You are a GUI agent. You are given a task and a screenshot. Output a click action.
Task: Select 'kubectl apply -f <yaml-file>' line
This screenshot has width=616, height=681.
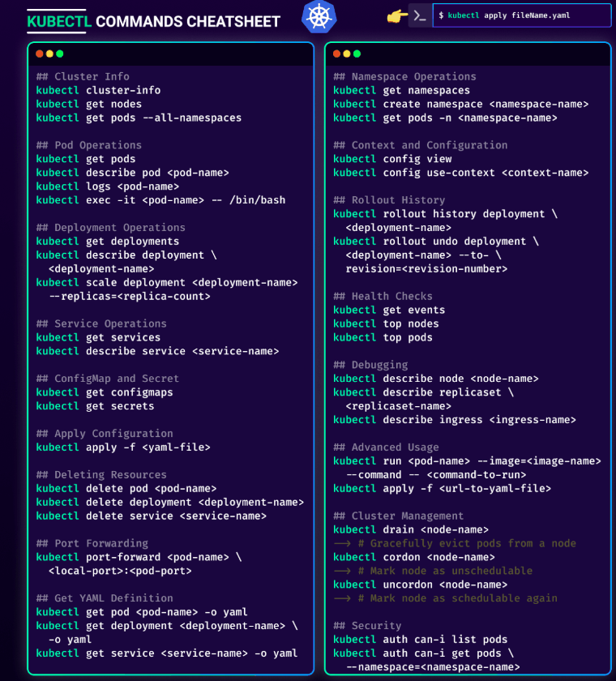click(123, 448)
